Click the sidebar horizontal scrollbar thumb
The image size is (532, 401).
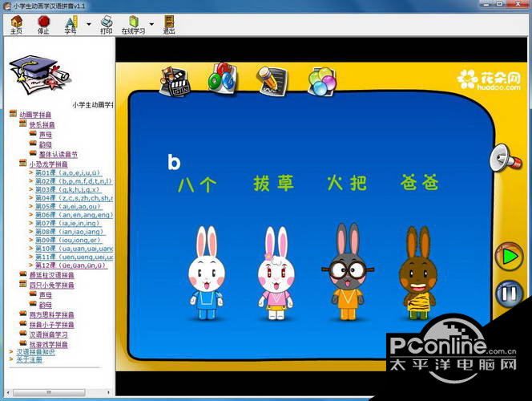pos(49,392)
